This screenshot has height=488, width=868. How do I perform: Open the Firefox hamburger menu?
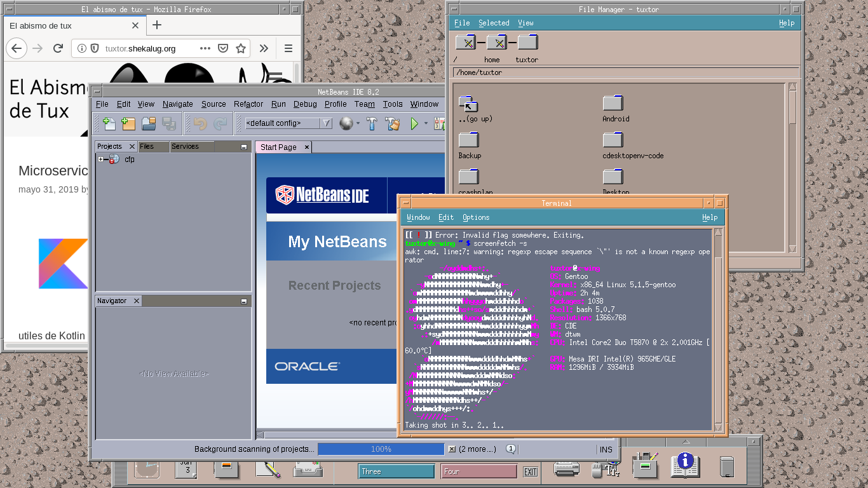288,48
